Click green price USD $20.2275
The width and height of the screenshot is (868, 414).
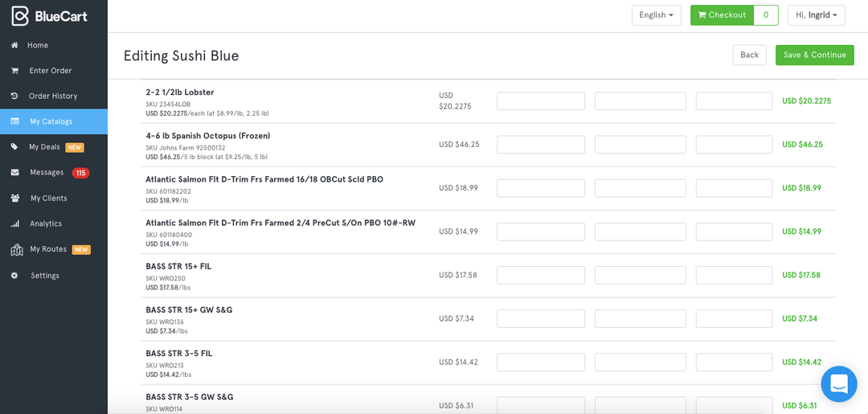807,101
